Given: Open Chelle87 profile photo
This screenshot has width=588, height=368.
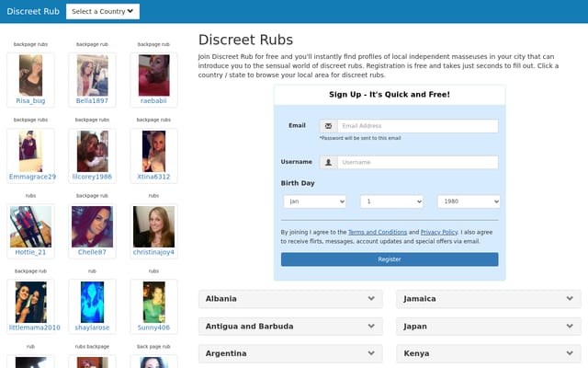Looking at the screenshot, I should [x=92, y=226].
